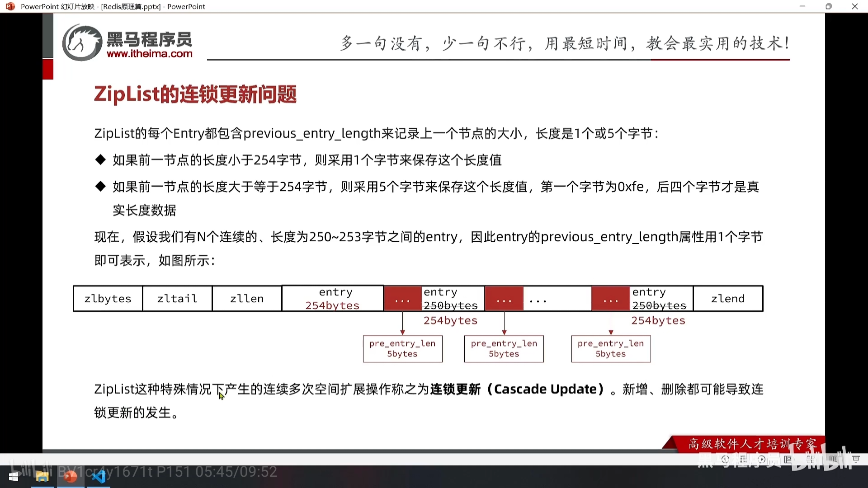Click the www.itheima.com link text
Image resolution: width=868 pixels, height=488 pixels.
(x=150, y=54)
